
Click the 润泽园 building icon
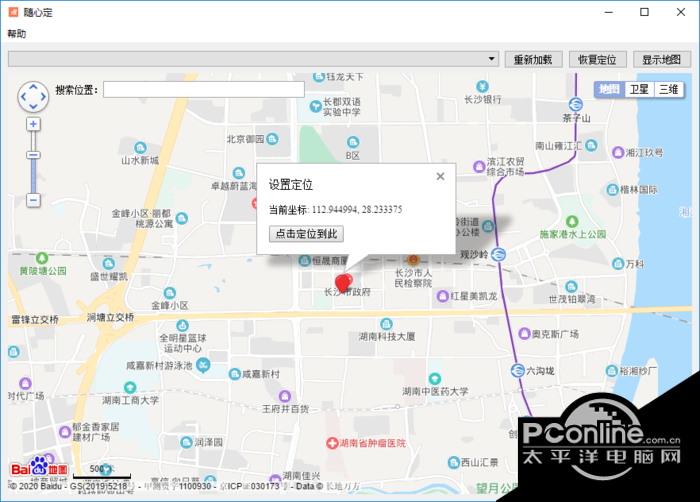[187, 442]
